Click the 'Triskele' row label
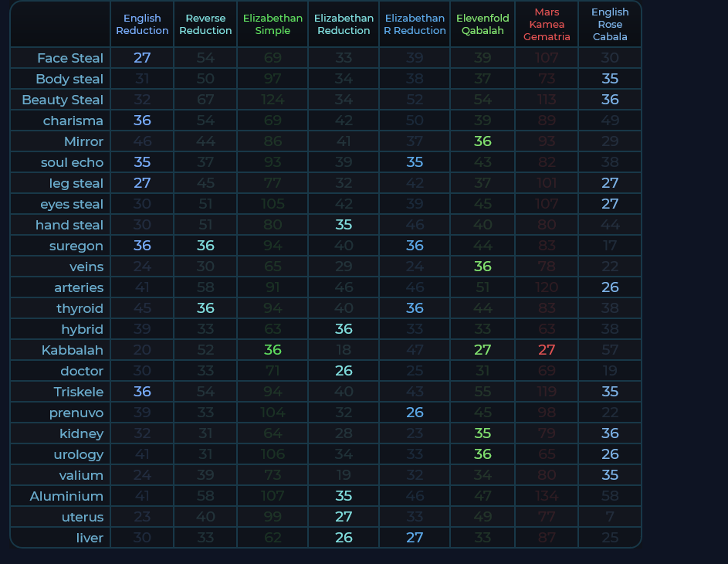The height and width of the screenshot is (564, 728). (x=78, y=392)
